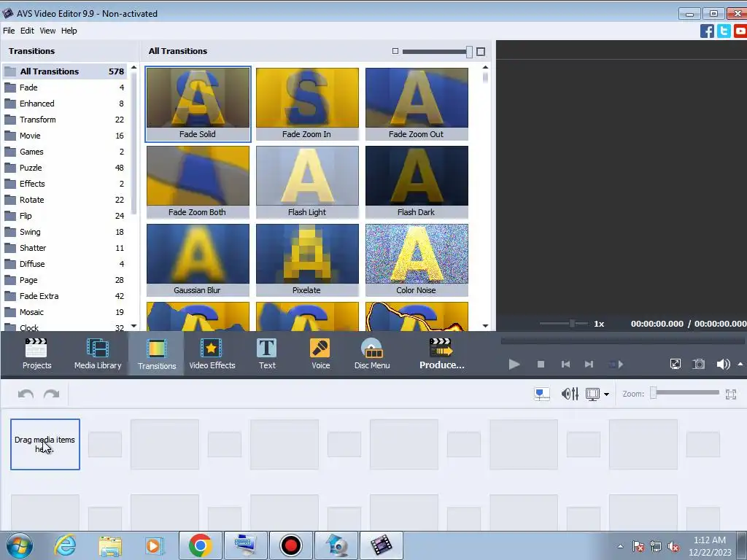This screenshot has height=560, width=747.
Task: Open the Help menu
Action: (69, 31)
